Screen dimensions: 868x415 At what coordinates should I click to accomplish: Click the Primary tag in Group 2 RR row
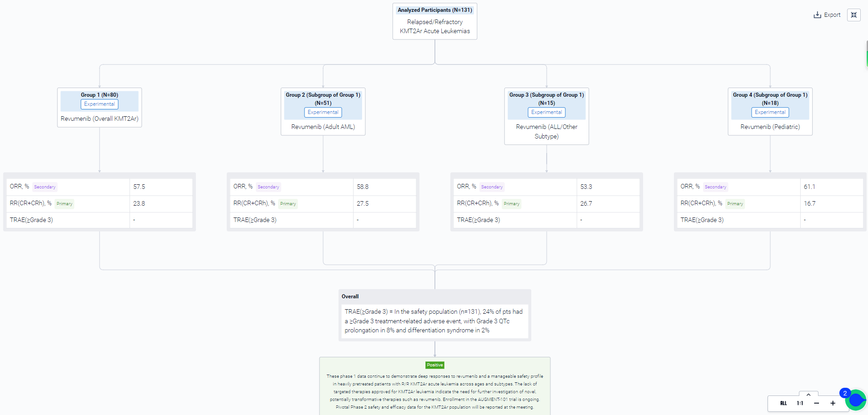click(x=288, y=204)
